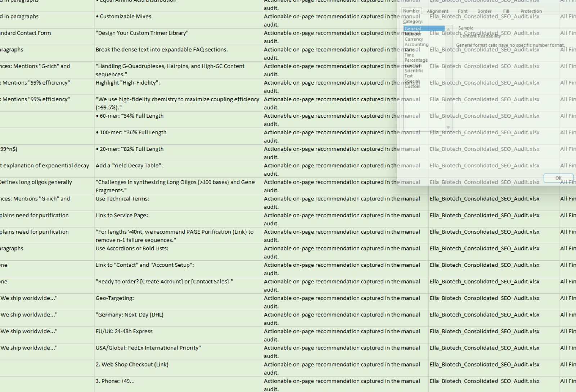This screenshot has height=392, width=576.
Task: Click the "All Fin" cell in the 3. Phone row
Action: point(568,384)
